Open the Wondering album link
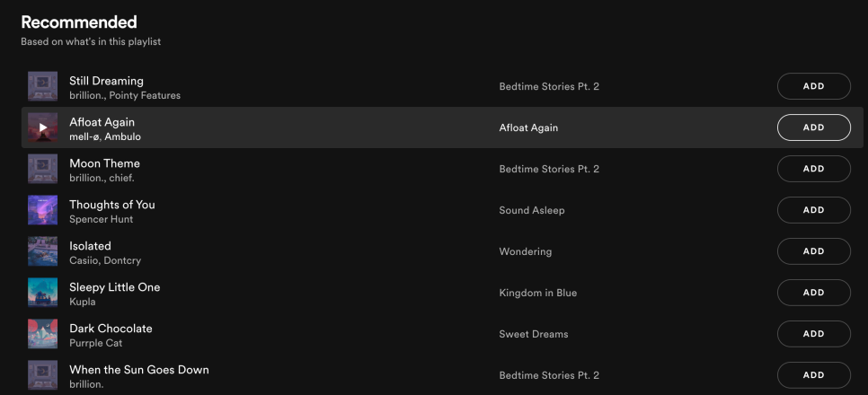 coord(526,251)
